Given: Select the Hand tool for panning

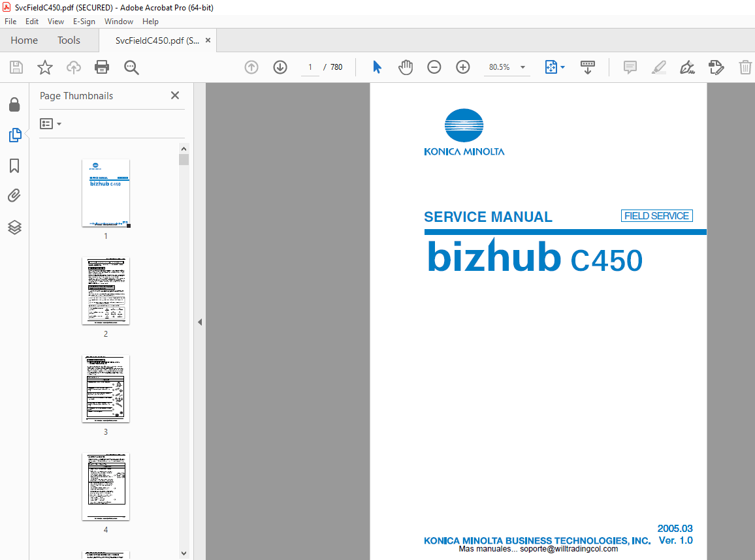Looking at the screenshot, I should pos(406,67).
